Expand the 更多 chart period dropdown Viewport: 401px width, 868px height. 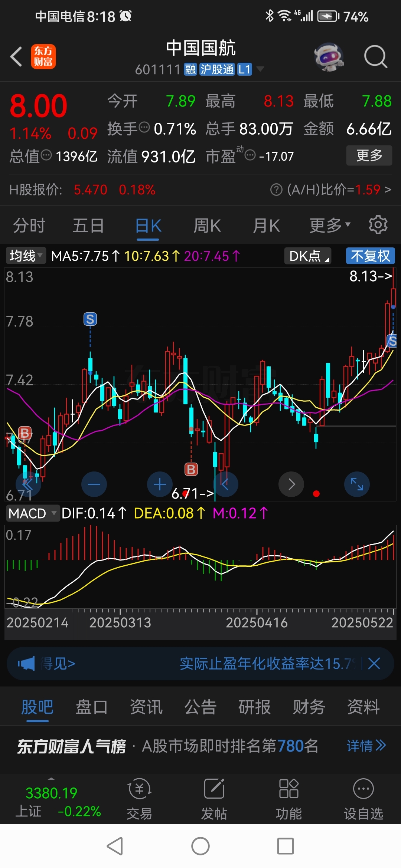tap(330, 225)
